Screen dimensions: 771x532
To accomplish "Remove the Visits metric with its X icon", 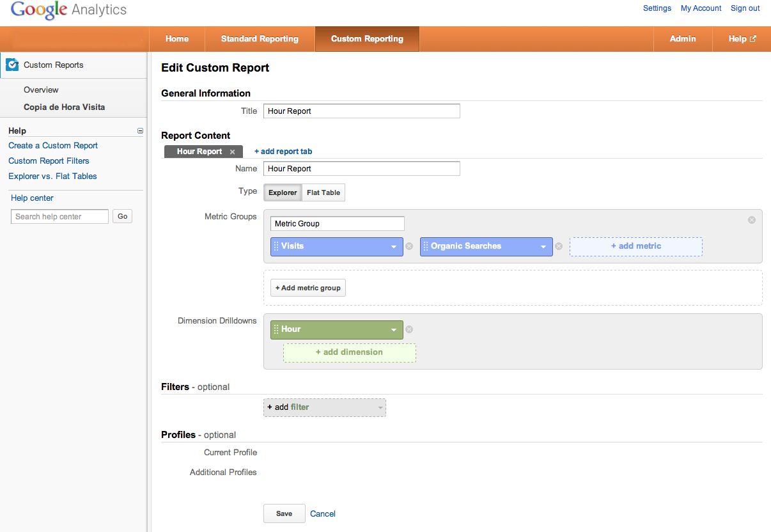I will (x=409, y=246).
